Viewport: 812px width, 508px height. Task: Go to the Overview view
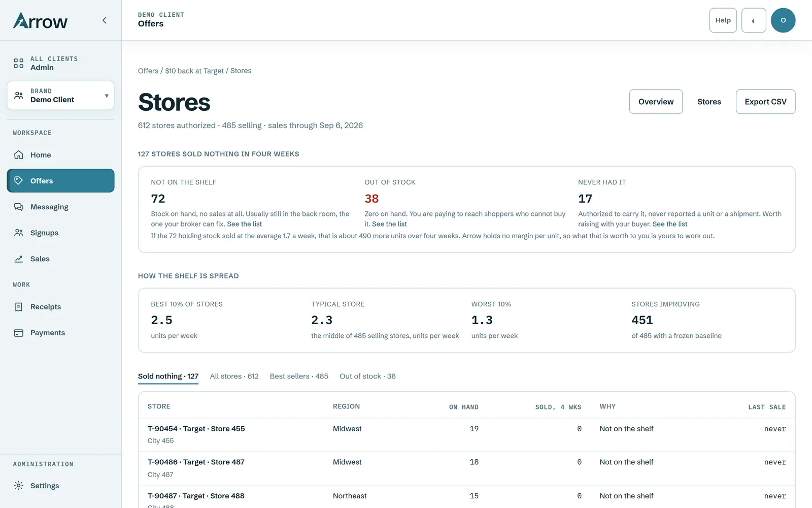click(x=656, y=102)
